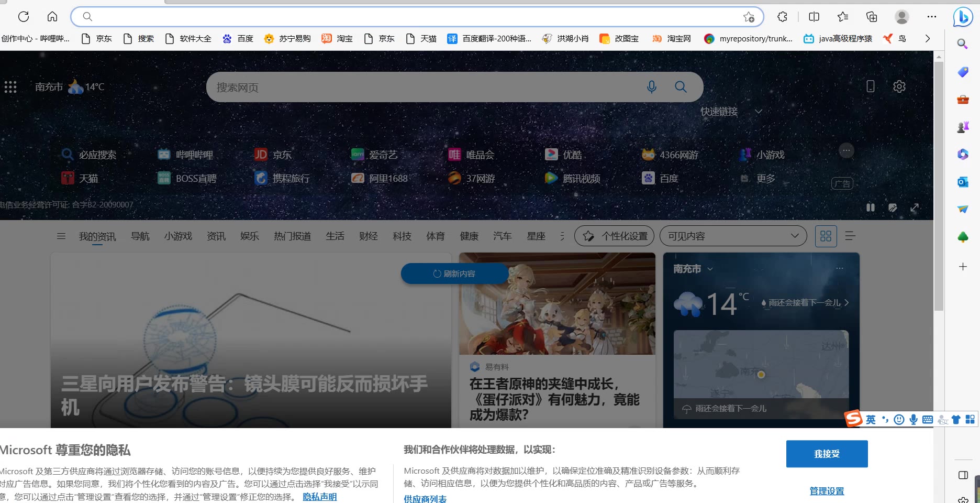Screen dimensions: 980x503
Task: Open the 小游戏 feed tab
Action: pos(178,236)
